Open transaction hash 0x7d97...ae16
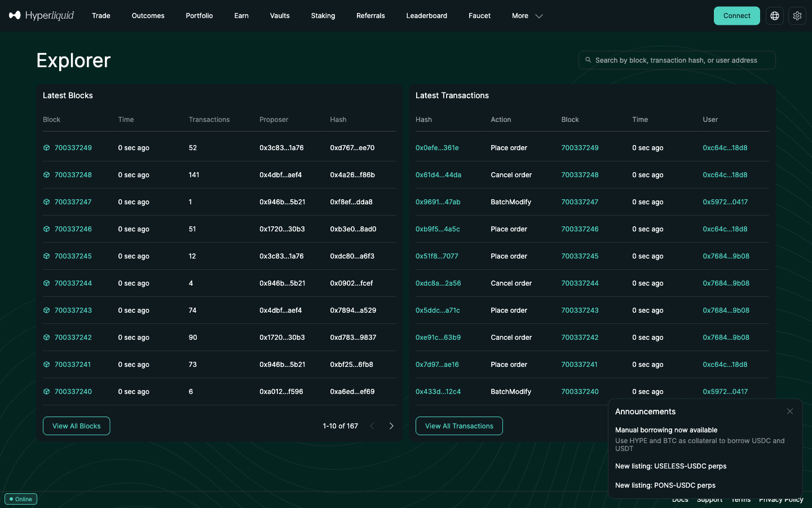The height and width of the screenshot is (508, 812). pos(437,365)
